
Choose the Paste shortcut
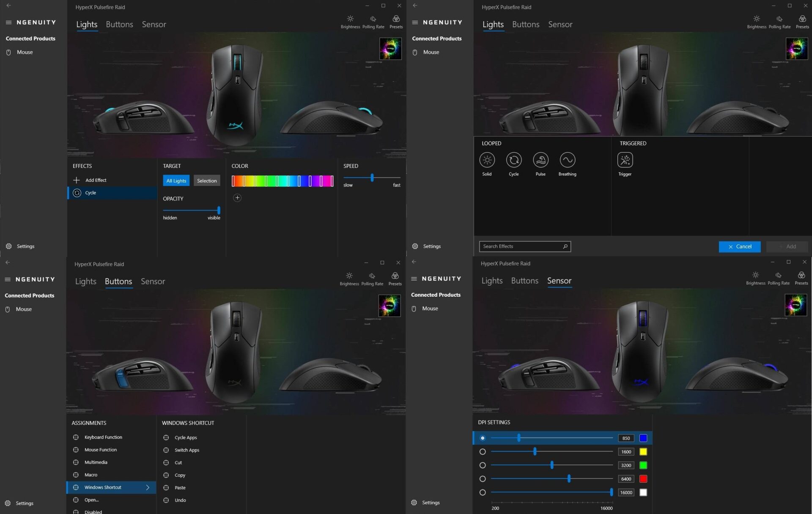tap(180, 488)
